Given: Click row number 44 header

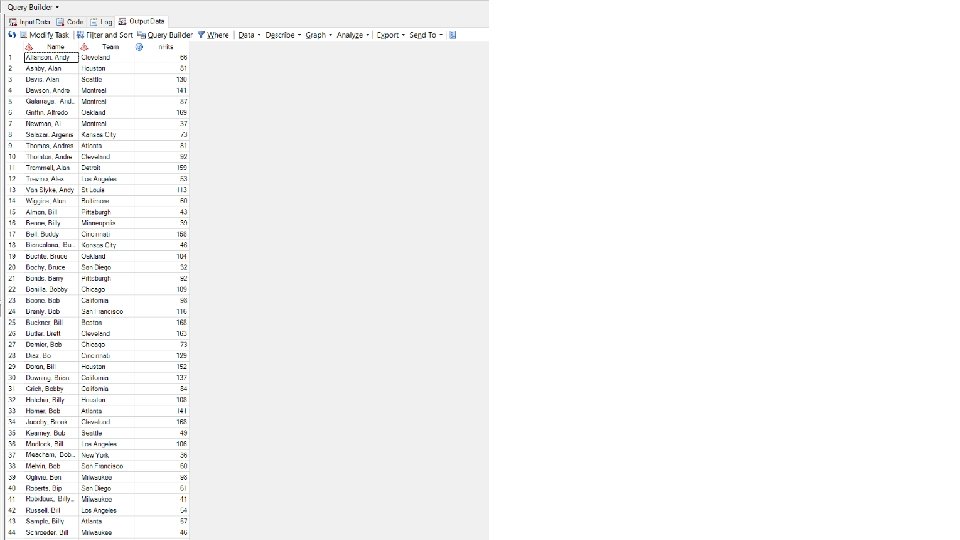Looking at the screenshot, I should pos(15,533).
